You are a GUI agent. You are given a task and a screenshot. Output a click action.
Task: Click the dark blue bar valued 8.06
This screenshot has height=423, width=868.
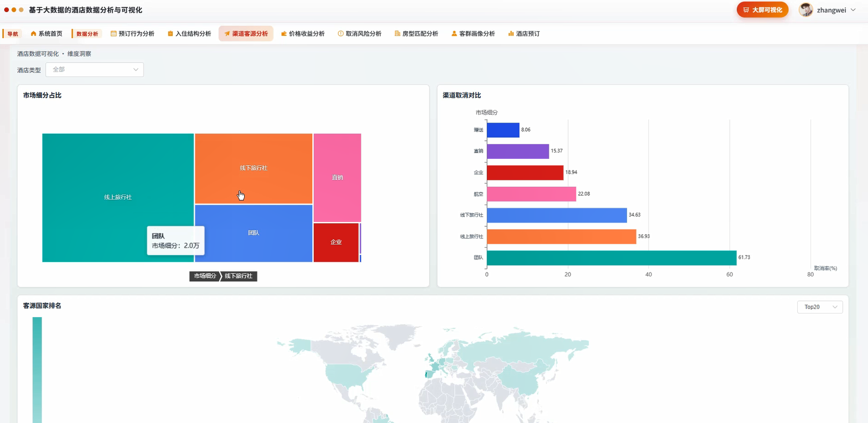pyautogui.click(x=503, y=130)
